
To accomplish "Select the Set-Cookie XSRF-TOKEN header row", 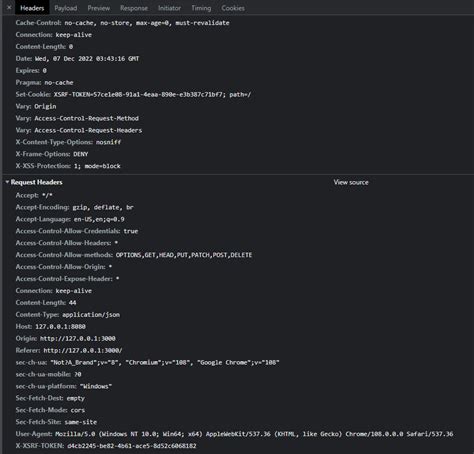I will click(x=133, y=94).
